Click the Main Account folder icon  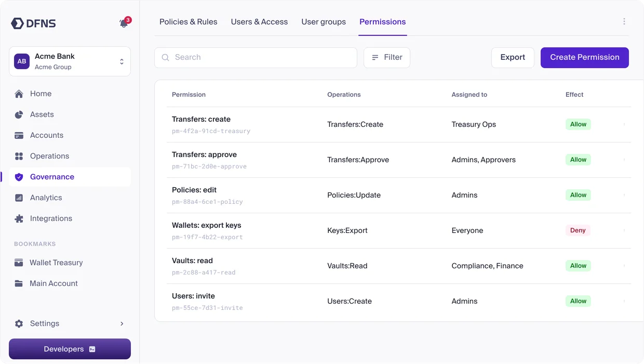(x=19, y=283)
